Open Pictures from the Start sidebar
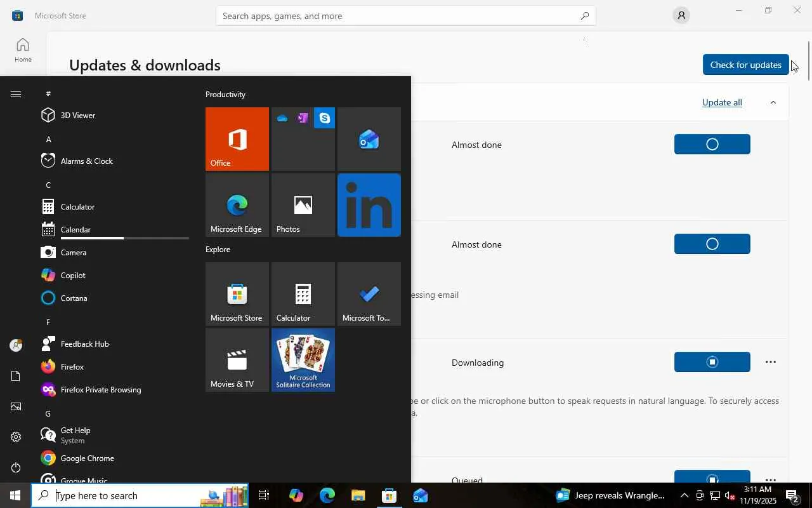 [x=16, y=406]
